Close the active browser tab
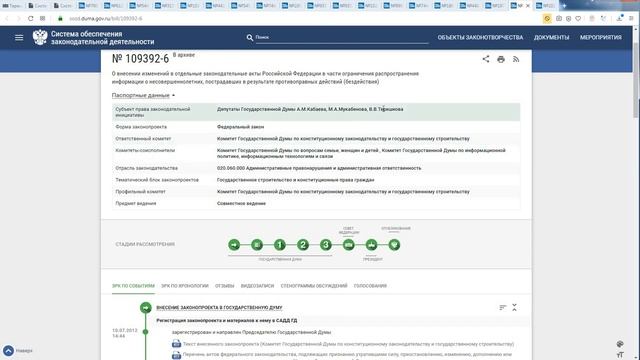 point(528,6)
